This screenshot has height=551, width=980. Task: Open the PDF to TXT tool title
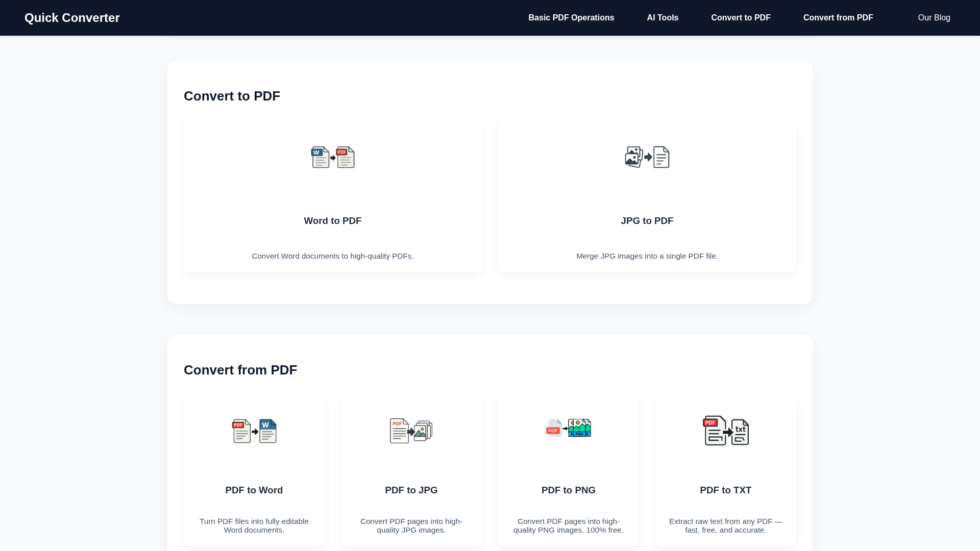coord(725,490)
